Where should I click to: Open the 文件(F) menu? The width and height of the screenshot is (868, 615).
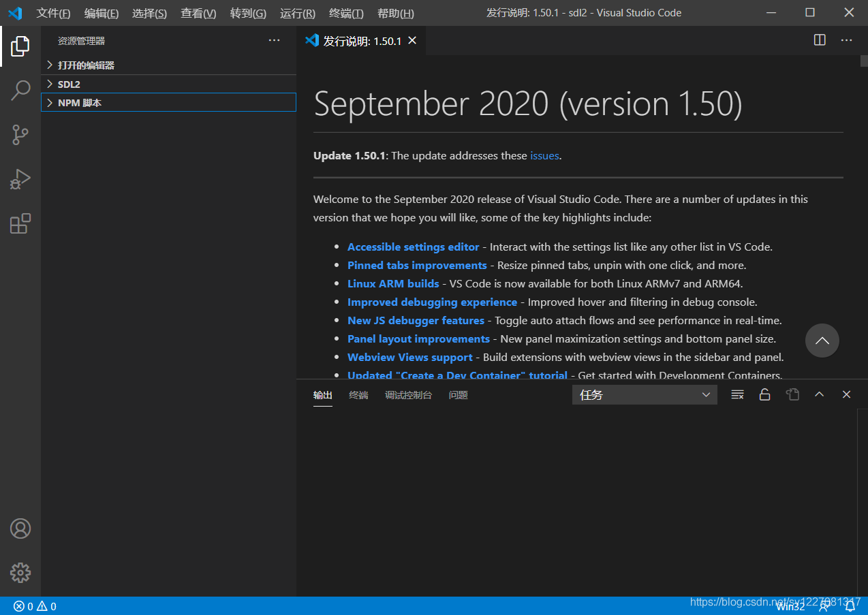[x=53, y=13]
